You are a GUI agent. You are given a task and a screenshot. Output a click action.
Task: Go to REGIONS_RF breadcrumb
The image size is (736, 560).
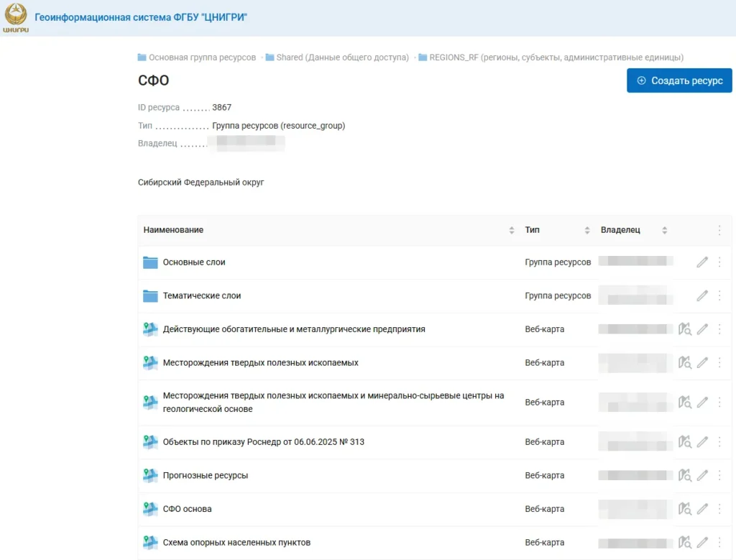[x=551, y=58]
